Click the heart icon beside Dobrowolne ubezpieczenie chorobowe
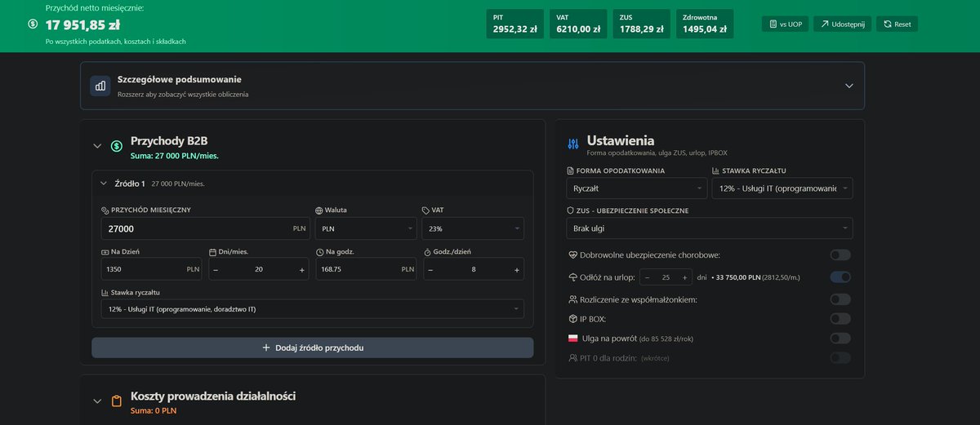 click(572, 255)
